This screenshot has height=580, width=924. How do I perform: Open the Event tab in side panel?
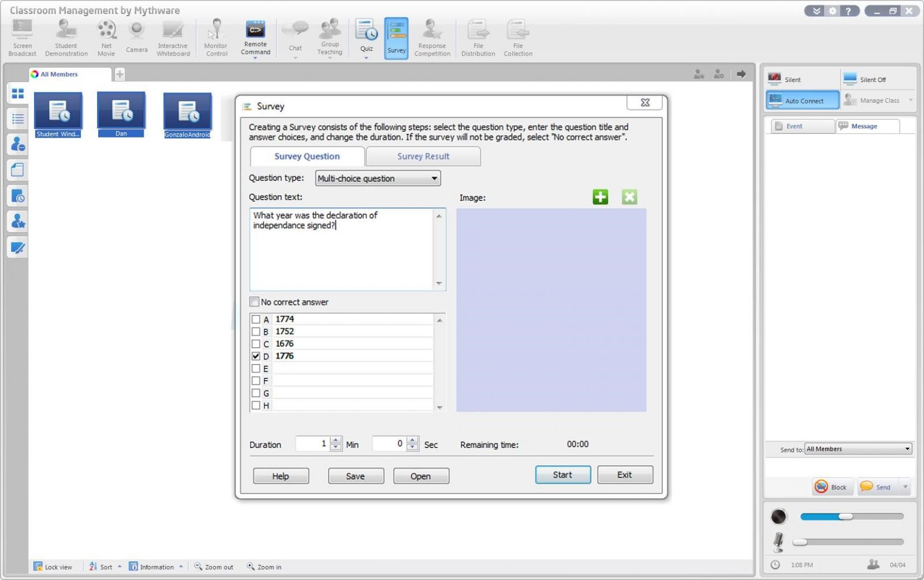799,126
